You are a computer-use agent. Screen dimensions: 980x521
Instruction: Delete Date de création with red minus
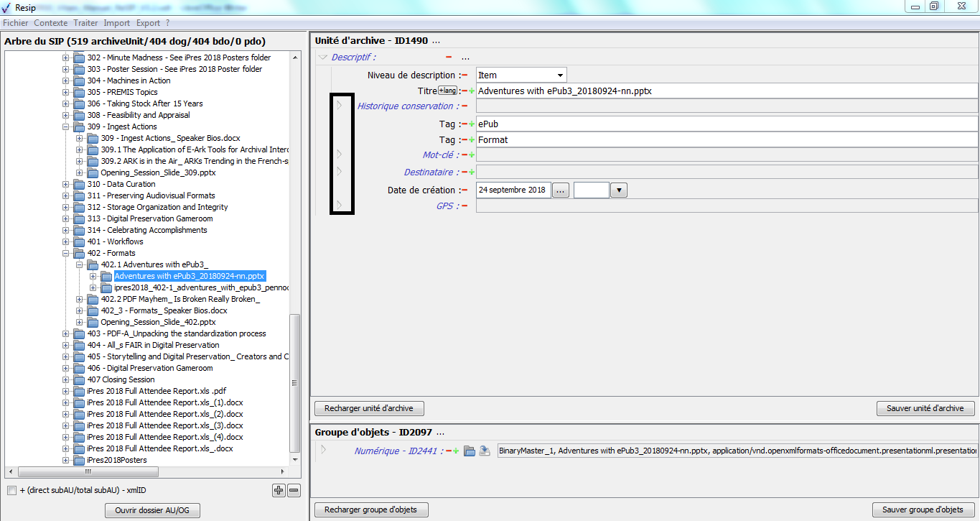[x=465, y=190]
